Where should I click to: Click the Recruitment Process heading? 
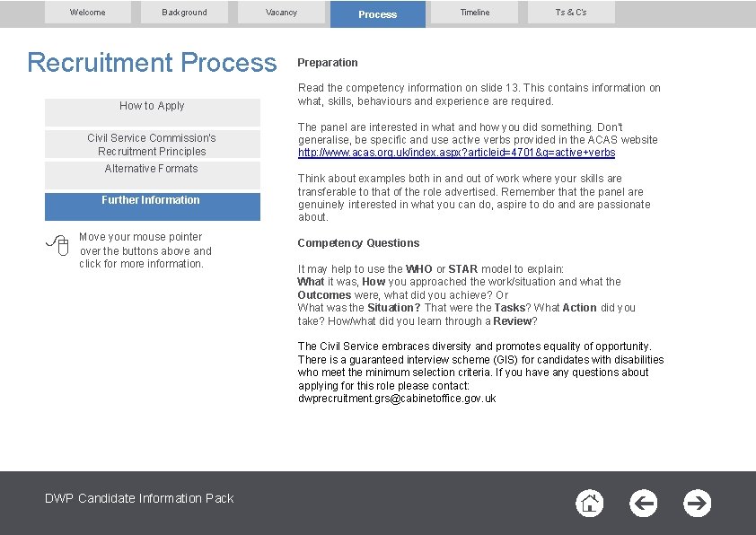pos(151,62)
